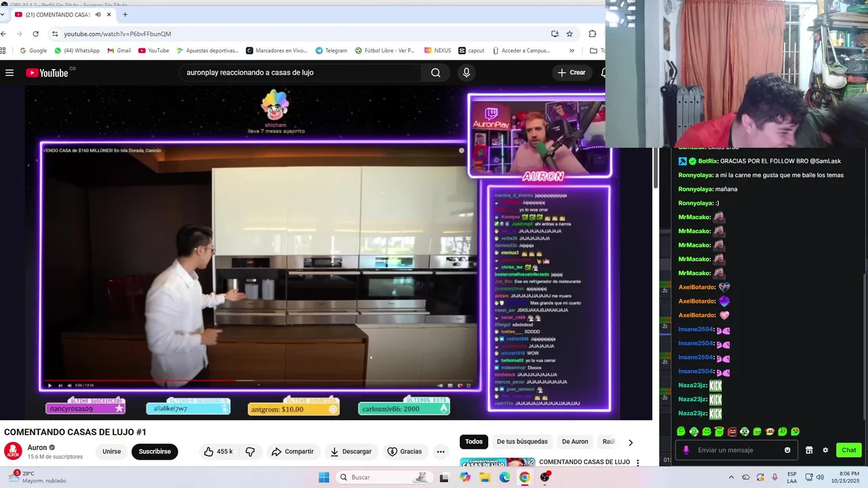Open the Chrome apps grid shortcut
868x488 pixels.
pos(3,50)
